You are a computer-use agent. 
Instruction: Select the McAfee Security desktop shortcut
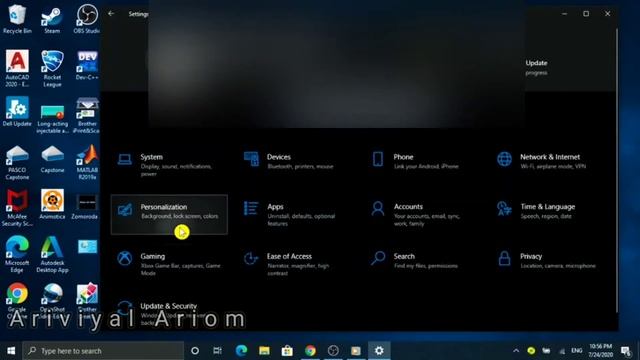tap(17, 208)
